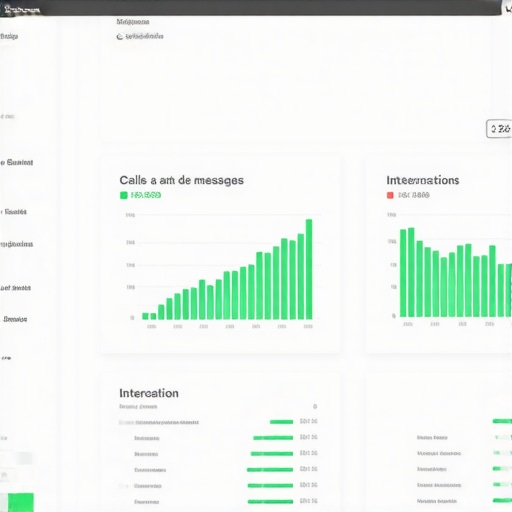The height and width of the screenshot is (512, 512).
Task: Click the logo in the dark top bar
Action: (x=22, y=9)
